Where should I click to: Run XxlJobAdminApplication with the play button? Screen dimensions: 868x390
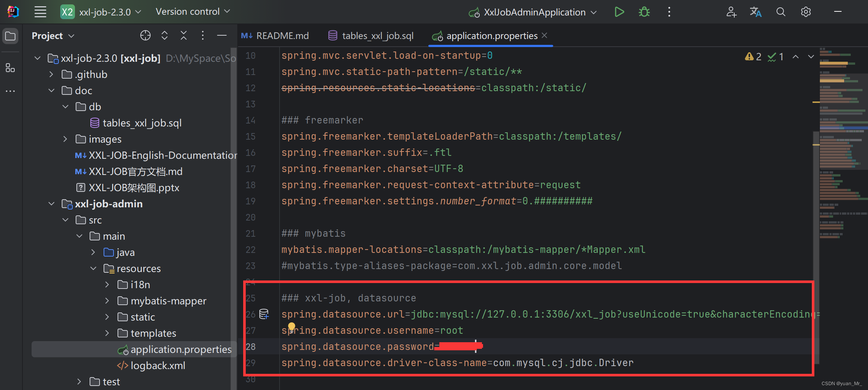(619, 12)
